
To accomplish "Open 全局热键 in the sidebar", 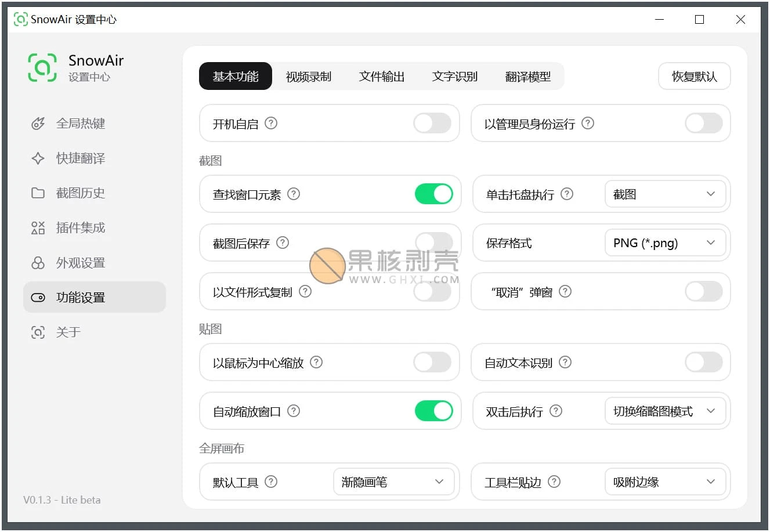I will click(x=95, y=124).
